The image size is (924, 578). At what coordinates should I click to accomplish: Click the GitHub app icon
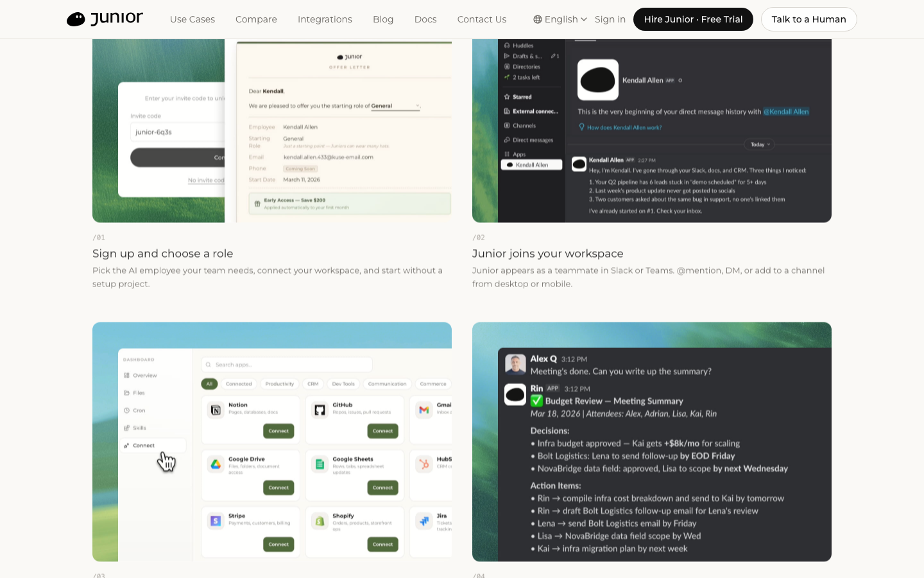click(320, 410)
